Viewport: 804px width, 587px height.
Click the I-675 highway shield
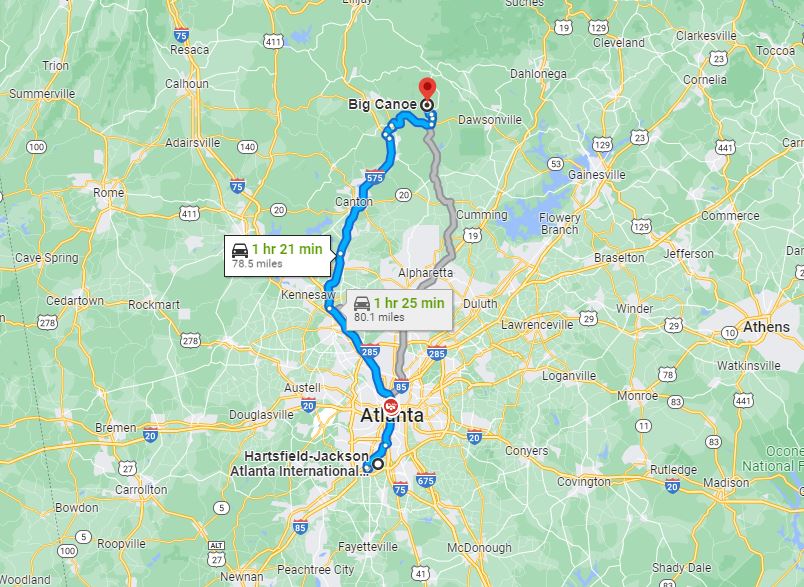[426, 480]
